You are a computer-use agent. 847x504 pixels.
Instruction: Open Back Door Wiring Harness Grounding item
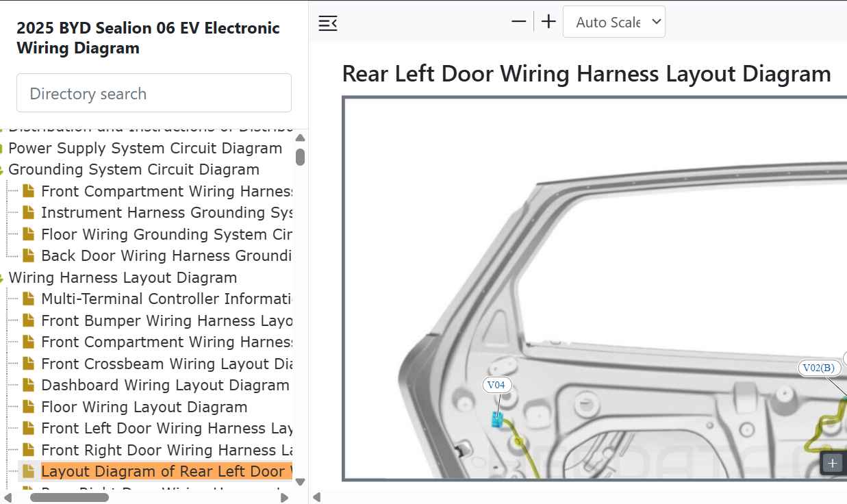click(x=167, y=256)
